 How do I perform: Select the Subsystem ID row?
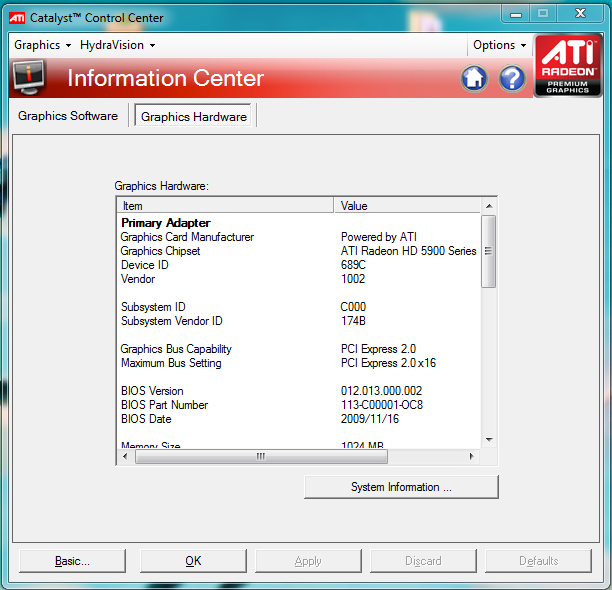click(x=299, y=307)
